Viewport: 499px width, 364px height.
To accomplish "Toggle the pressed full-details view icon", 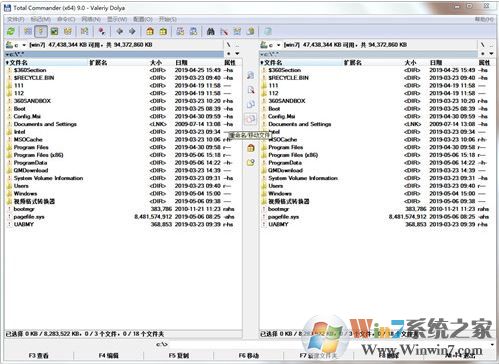I will coord(41,31).
